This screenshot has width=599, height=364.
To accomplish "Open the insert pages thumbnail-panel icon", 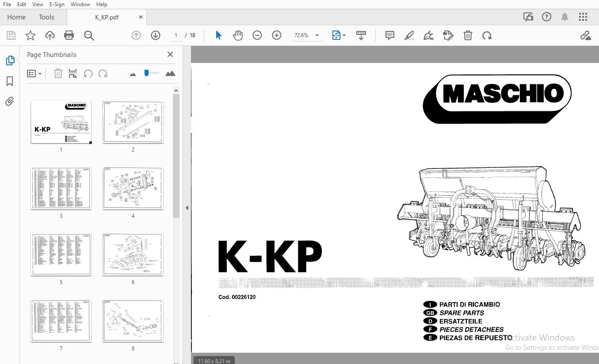I will (x=73, y=74).
